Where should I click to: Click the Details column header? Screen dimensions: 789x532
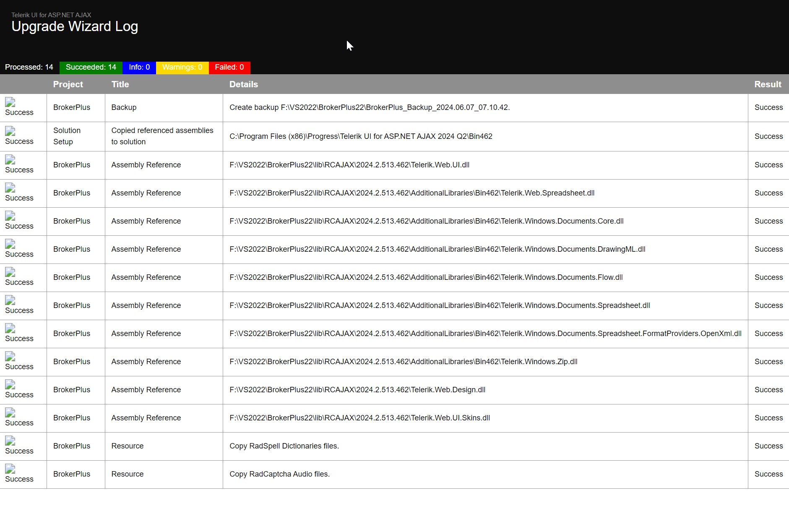tap(244, 84)
